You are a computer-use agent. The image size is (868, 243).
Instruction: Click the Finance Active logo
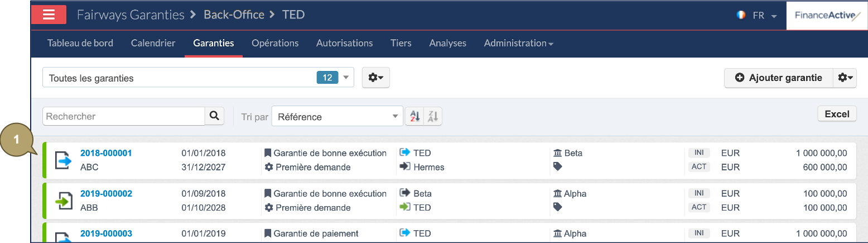(827, 15)
